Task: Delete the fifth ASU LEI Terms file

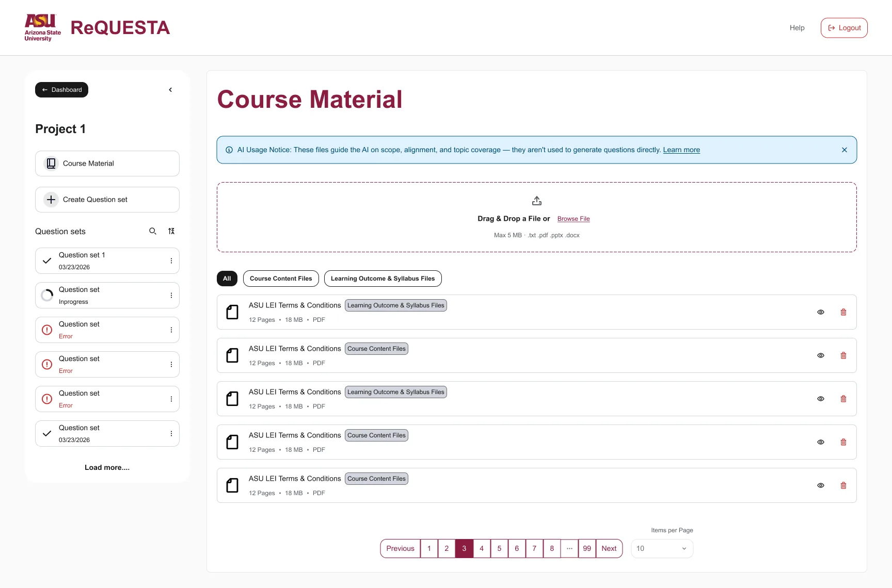Action: click(843, 485)
